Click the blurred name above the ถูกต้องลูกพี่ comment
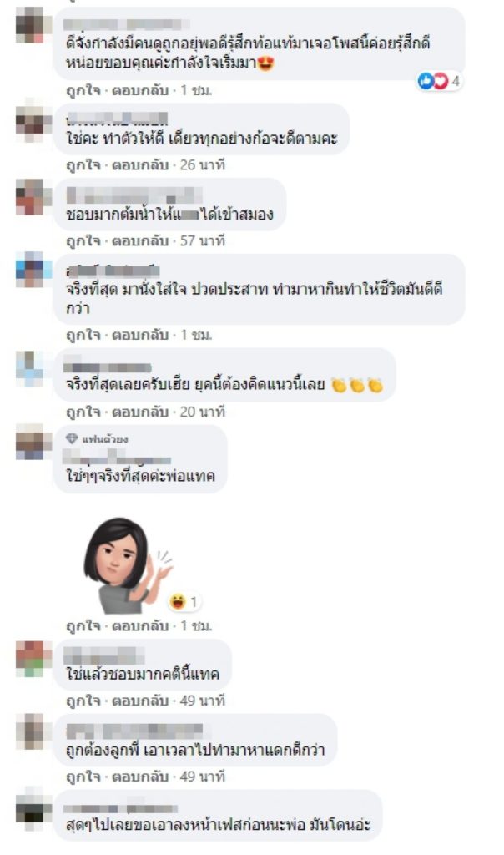Image resolution: width=504 pixels, height=855 pixels. tap(134, 731)
